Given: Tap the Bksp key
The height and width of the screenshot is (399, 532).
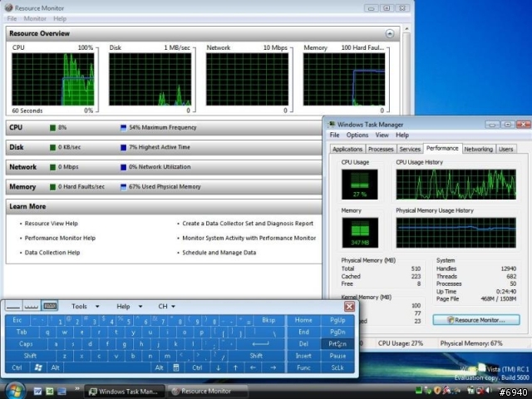Looking at the screenshot, I should 268,320.
